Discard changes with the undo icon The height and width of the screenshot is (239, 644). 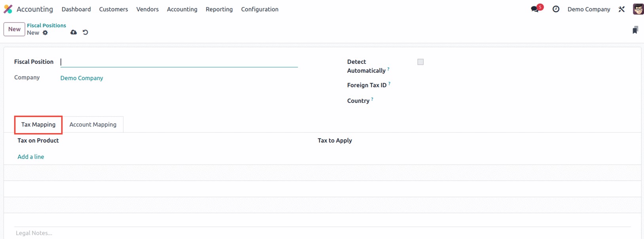tap(85, 33)
